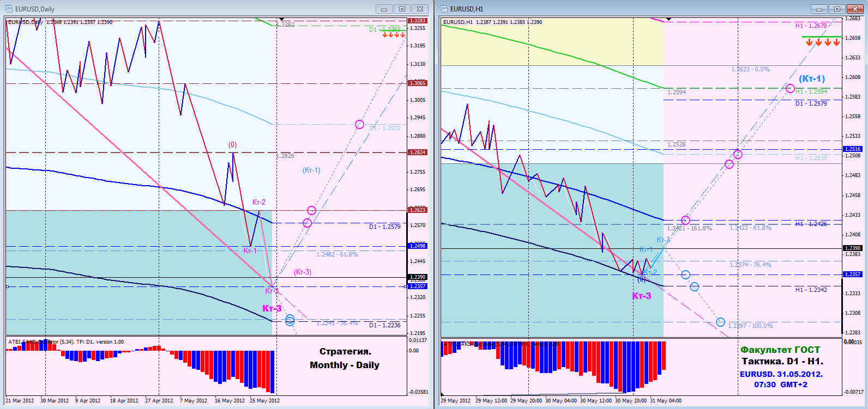Image resolution: width=868 pixels, height=409 pixels.
Task: Click the '(0)' wave label in Daily chart
Action: pyautogui.click(x=232, y=144)
